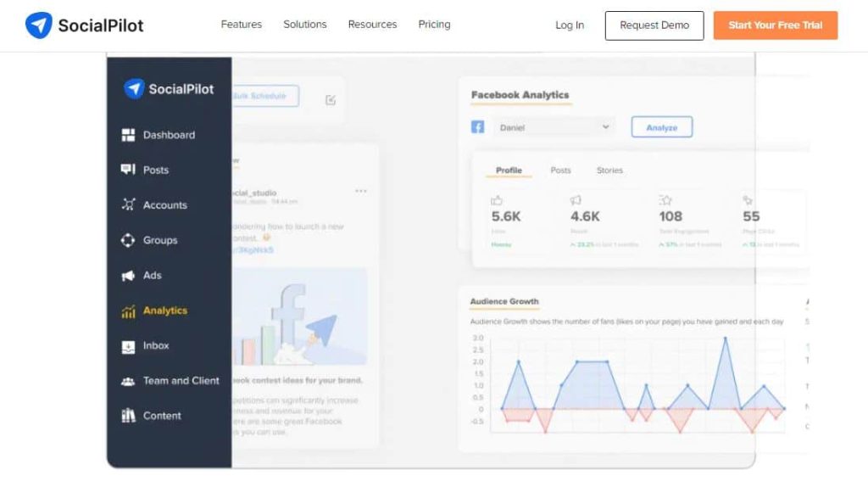
Task: Click the Accounts network icon
Action: tap(128, 204)
